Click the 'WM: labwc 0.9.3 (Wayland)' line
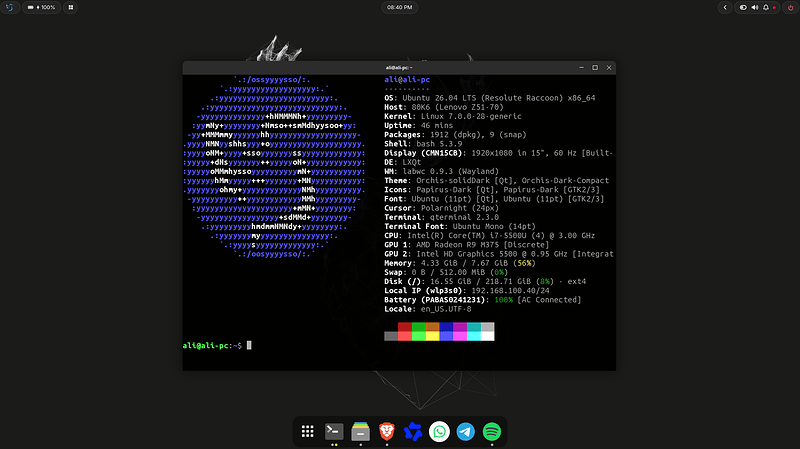Image resolution: width=800 pixels, height=449 pixels. [441, 171]
